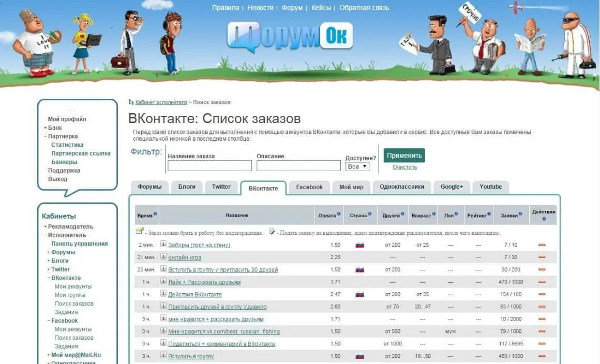
Task: Click the red action icon in the Вступить в группу row
Action: (x=542, y=356)
